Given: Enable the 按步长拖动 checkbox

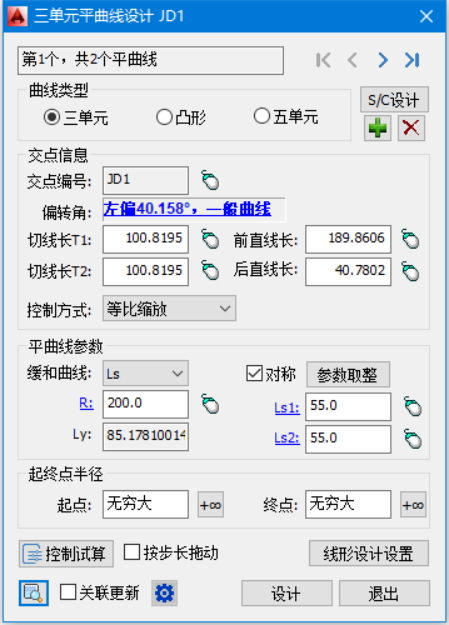Looking at the screenshot, I should [x=132, y=552].
